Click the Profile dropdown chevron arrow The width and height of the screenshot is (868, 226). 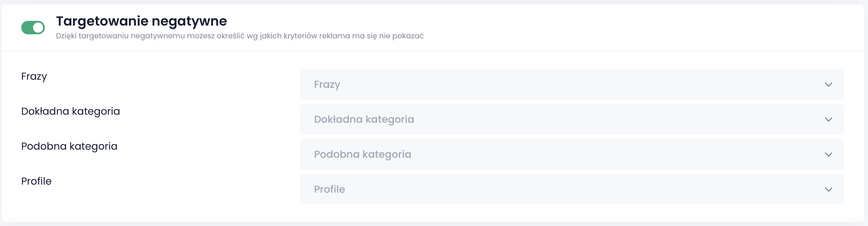828,189
